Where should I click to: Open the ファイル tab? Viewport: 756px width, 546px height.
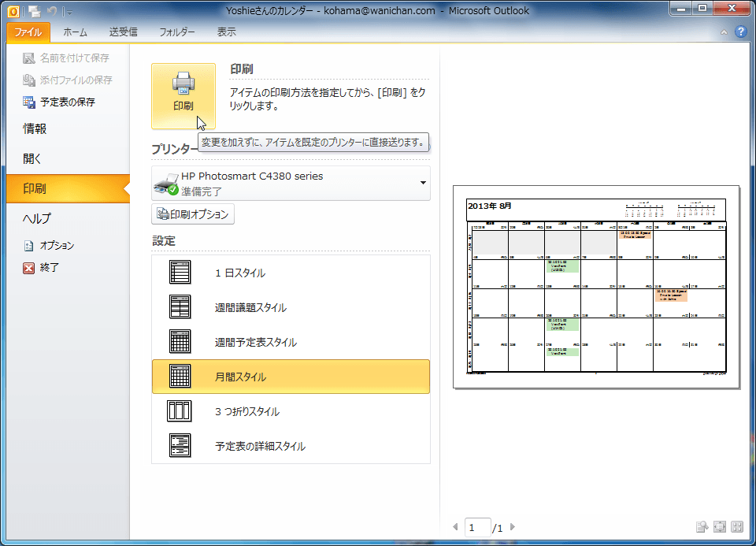(28, 32)
